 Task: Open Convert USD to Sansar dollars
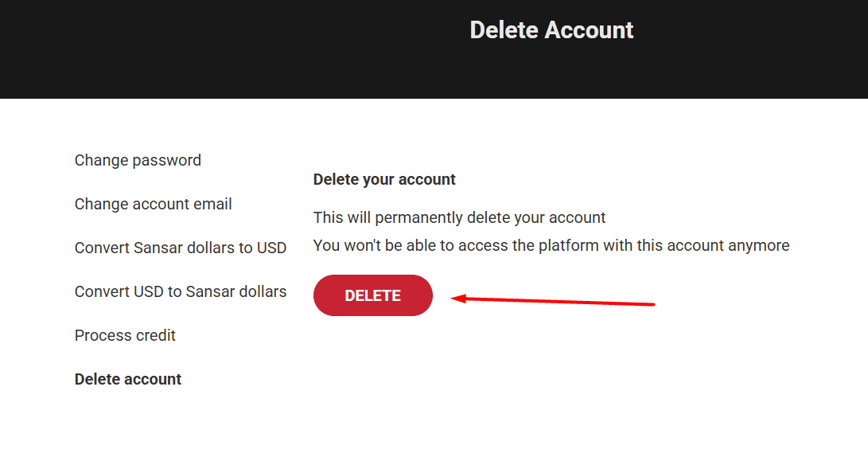tap(180, 291)
